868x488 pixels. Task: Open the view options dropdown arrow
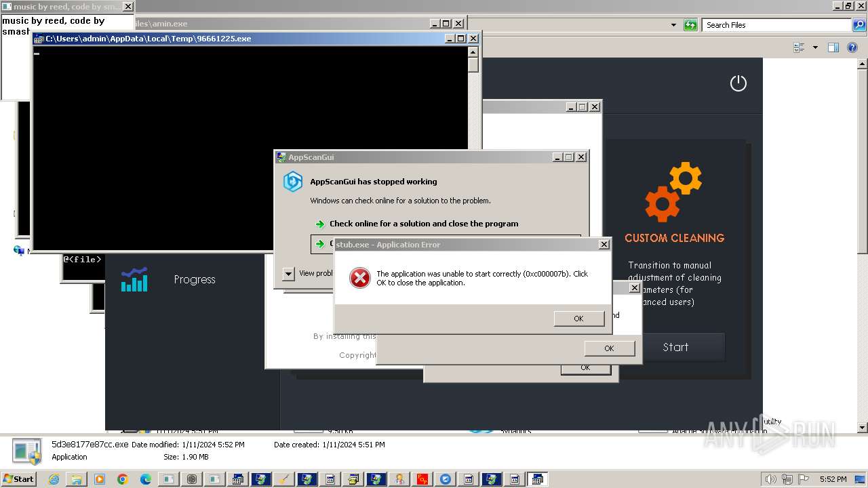815,47
